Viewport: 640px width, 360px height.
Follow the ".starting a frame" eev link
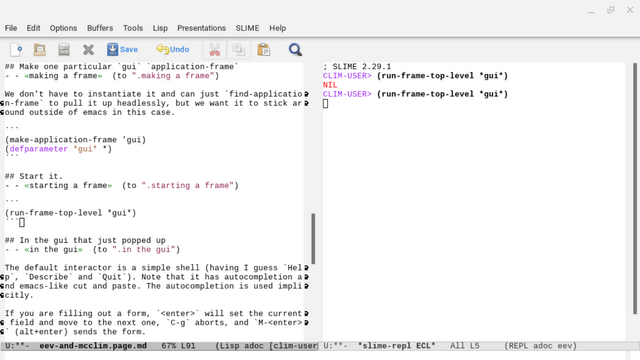click(188, 186)
